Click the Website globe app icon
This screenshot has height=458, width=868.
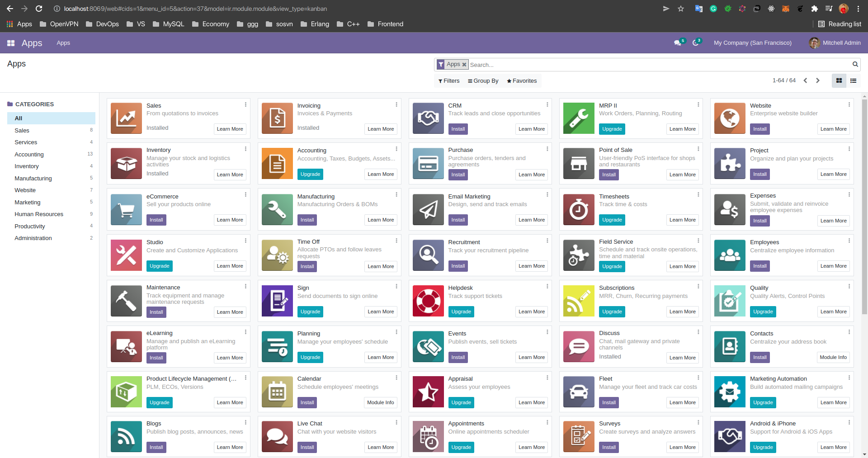coord(730,118)
